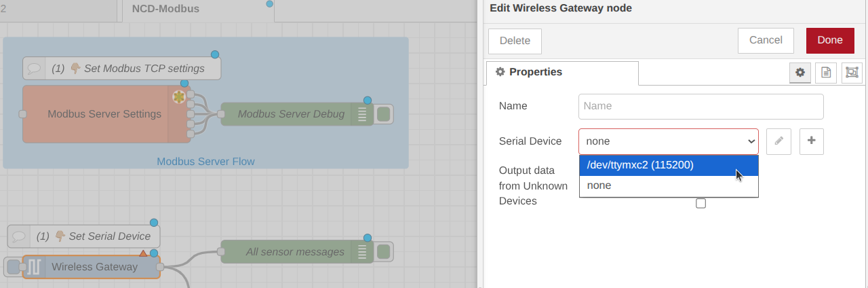This screenshot has width=868, height=288.
Task: Open node appearance icon tab
Action: coord(852,73)
